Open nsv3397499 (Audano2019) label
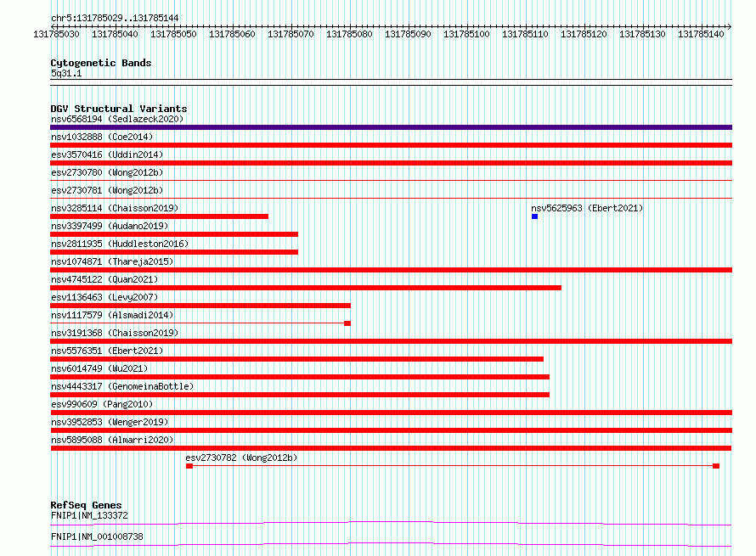 click(110, 226)
